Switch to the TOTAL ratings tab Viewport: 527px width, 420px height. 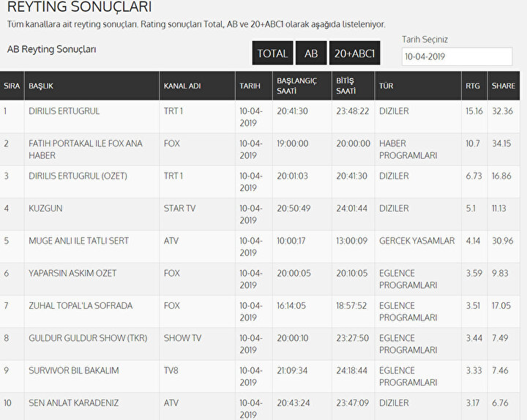pyautogui.click(x=272, y=53)
